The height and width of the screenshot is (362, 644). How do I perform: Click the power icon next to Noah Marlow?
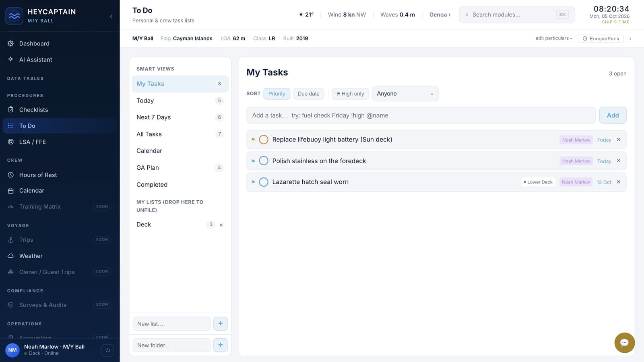click(107, 350)
